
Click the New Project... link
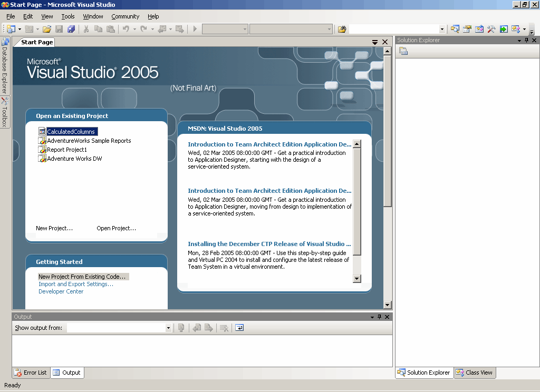click(54, 228)
